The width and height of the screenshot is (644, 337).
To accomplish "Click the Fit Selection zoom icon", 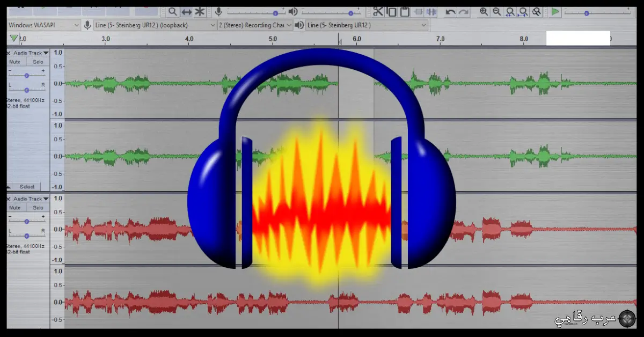I will click(x=510, y=11).
